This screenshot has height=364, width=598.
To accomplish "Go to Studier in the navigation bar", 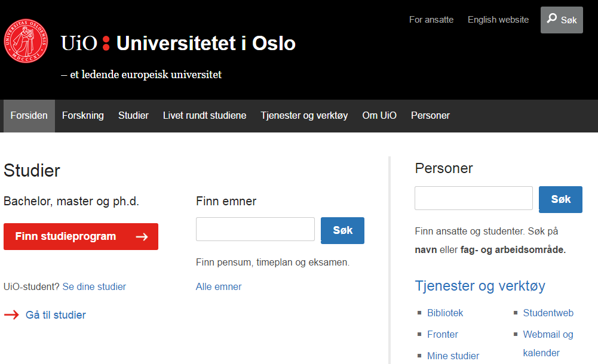I will (x=133, y=116).
